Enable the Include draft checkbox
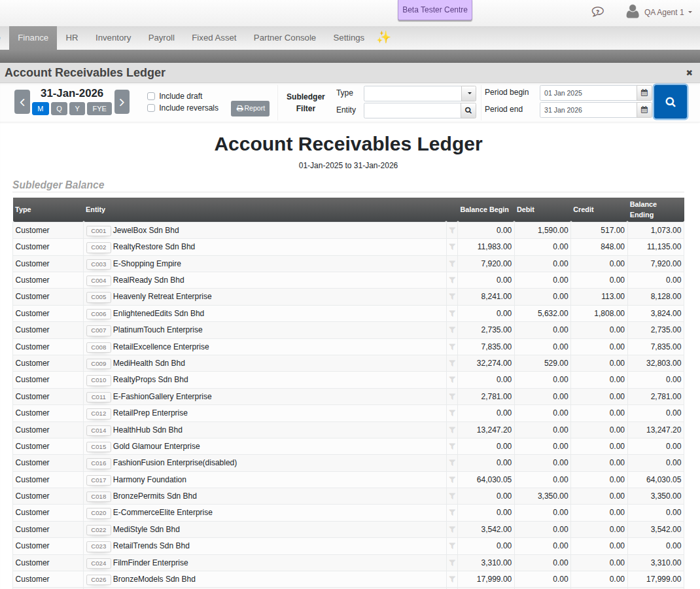 pyautogui.click(x=151, y=96)
